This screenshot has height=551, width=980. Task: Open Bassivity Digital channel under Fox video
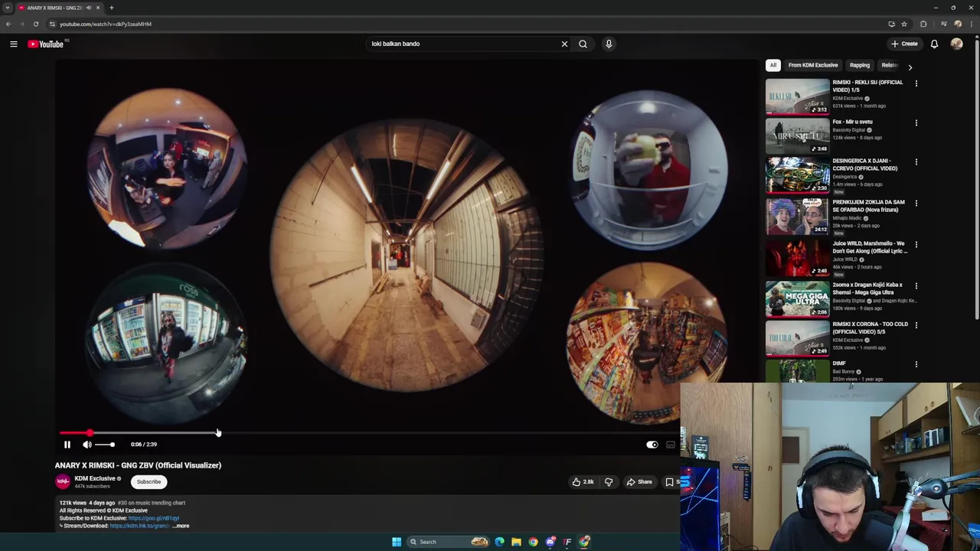coord(848,130)
